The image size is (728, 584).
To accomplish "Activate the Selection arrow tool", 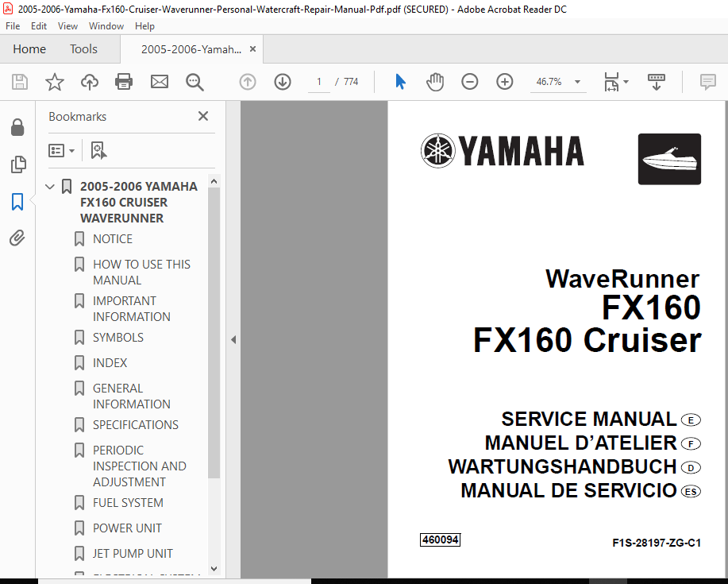I will [400, 82].
